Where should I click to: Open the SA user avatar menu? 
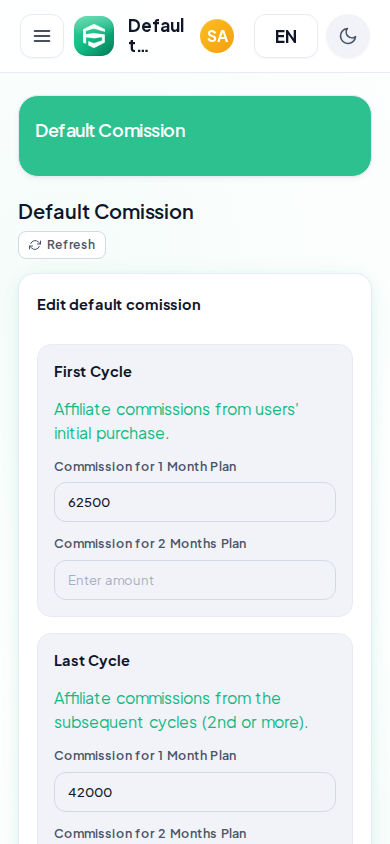(x=217, y=36)
